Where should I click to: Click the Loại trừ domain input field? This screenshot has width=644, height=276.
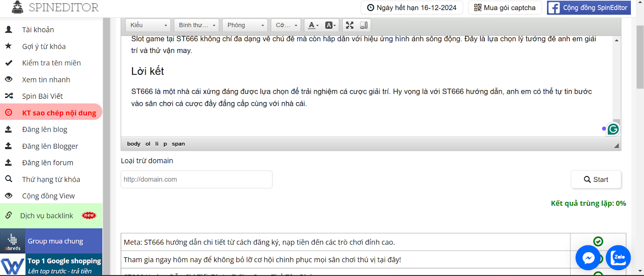[196, 179]
